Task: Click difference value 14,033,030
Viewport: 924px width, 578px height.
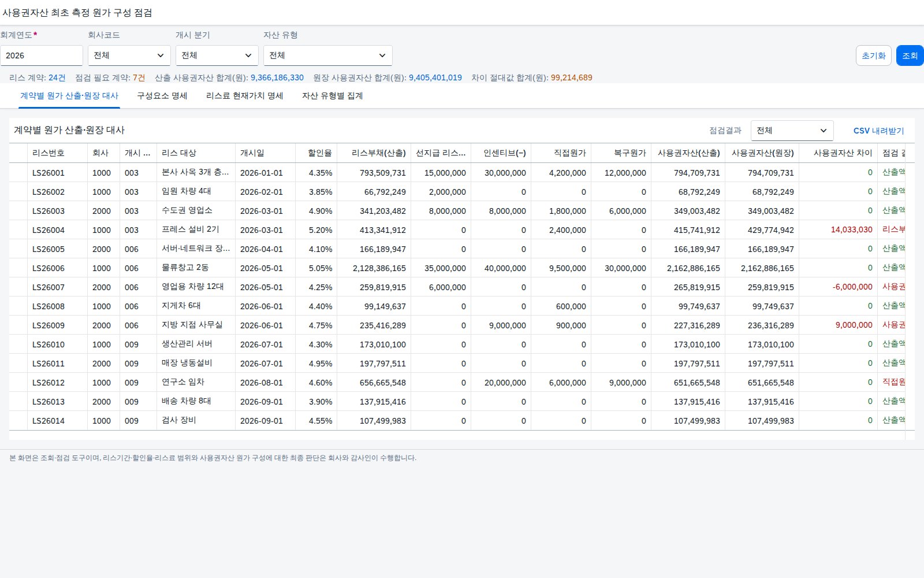Action: click(x=851, y=229)
